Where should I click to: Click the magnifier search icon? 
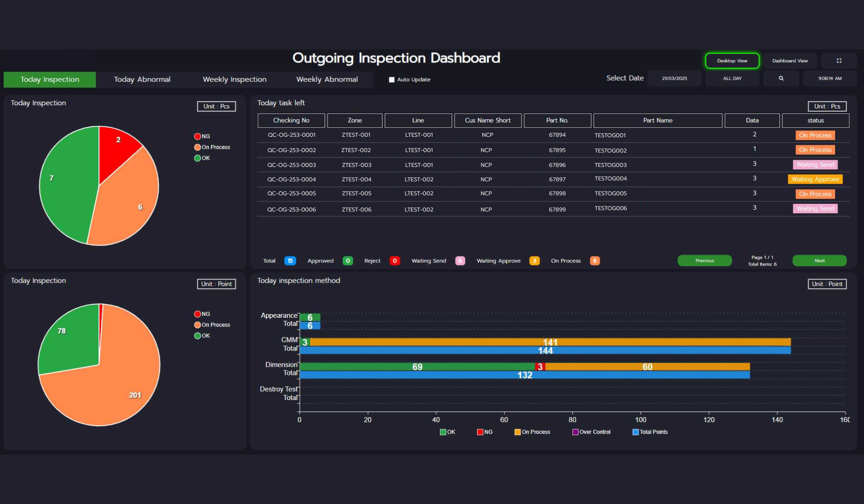point(781,78)
